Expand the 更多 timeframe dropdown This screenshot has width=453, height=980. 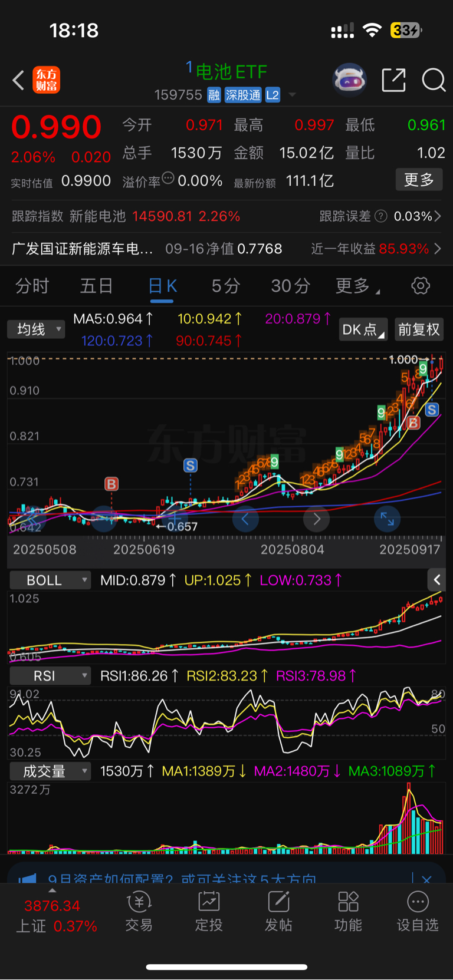[357, 286]
